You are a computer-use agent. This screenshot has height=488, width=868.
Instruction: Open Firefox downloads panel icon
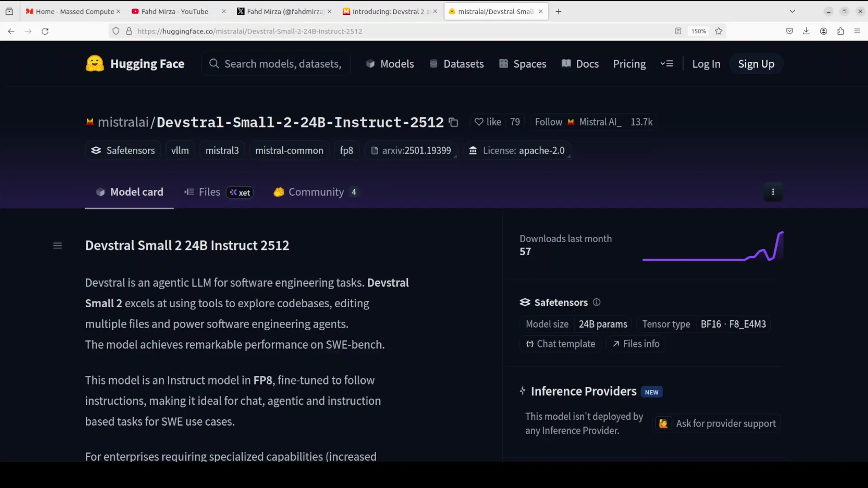[x=807, y=31]
